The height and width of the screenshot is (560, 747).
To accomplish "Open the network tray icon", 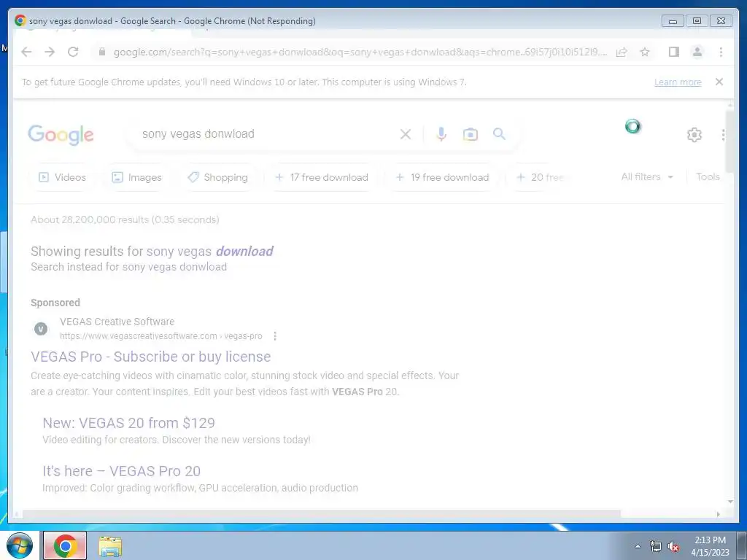I will click(x=656, y=546).
